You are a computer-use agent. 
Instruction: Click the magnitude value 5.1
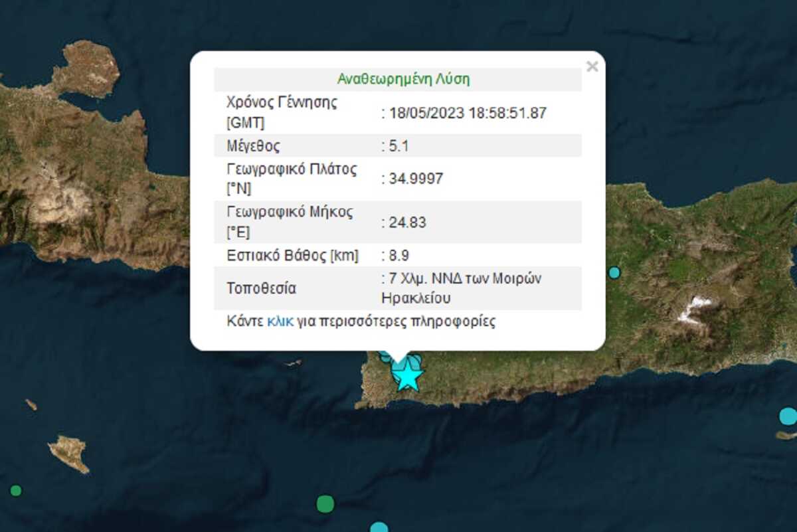(x=391, y=146)
